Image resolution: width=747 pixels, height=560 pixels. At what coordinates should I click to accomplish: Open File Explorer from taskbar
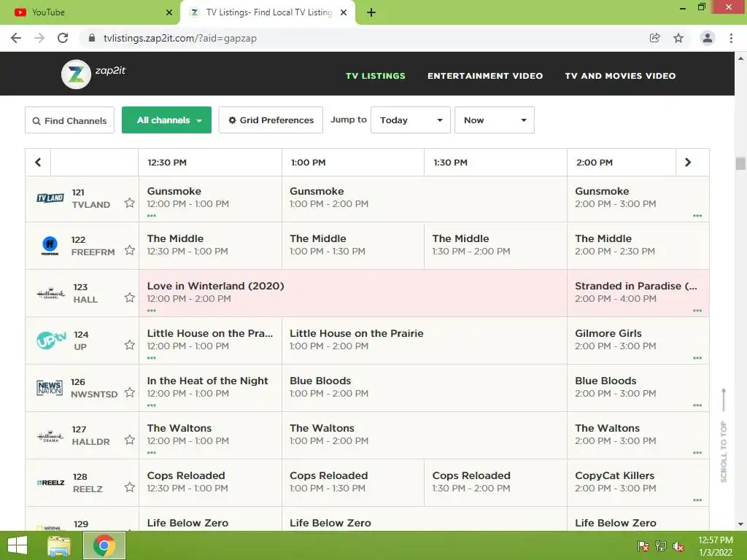(x=58, y=545)
